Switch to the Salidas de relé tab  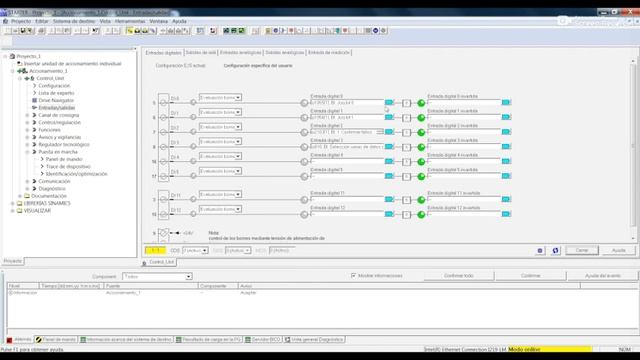200,53
